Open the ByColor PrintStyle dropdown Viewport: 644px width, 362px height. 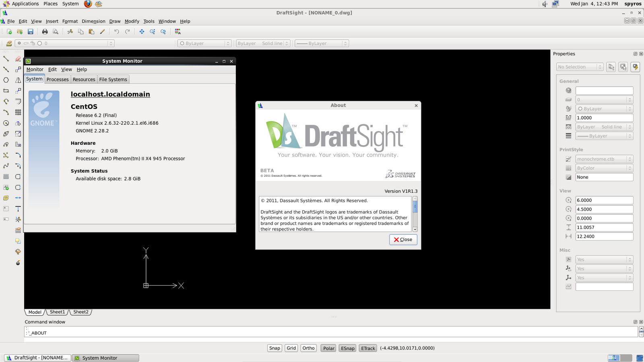click(604, 168)
